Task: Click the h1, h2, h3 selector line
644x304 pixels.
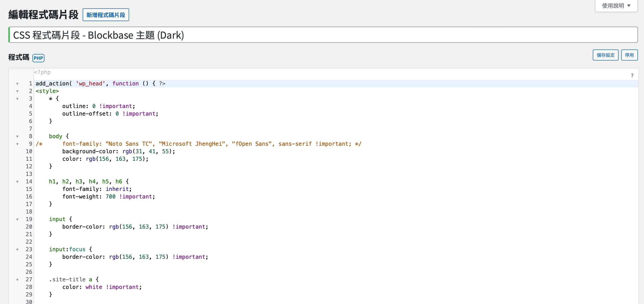Action: 89,182
